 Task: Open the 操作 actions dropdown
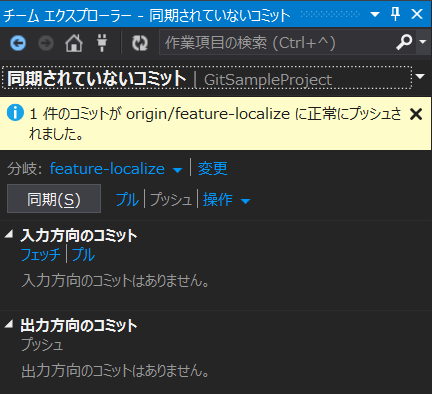(x=226, y=199)
